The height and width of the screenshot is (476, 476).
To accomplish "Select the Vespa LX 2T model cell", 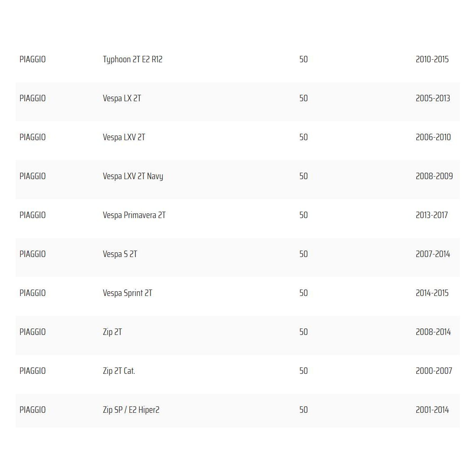I will click(122, 98).
